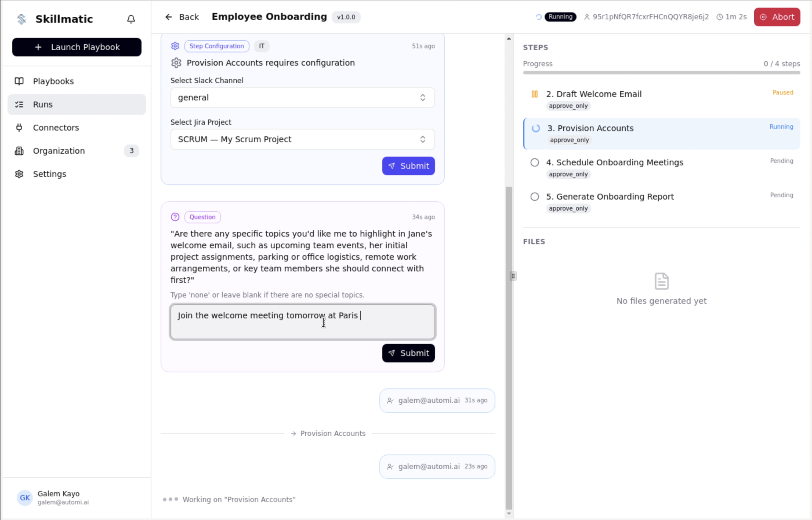Click the notifications bell icon

coord(131,19)
